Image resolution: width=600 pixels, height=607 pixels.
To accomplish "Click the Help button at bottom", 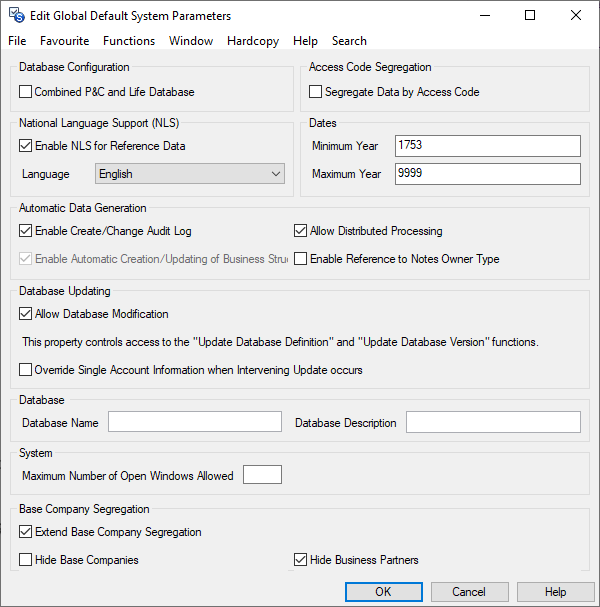I will [x=555, y=592].
